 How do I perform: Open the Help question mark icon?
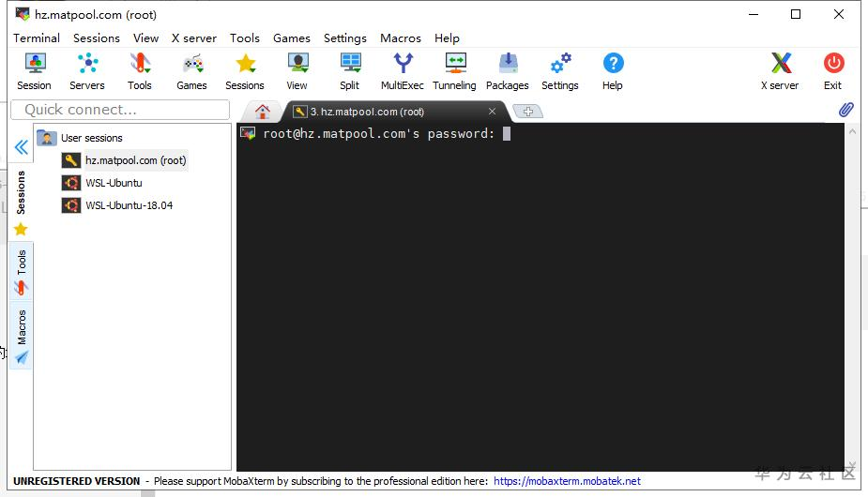point(613,72)
